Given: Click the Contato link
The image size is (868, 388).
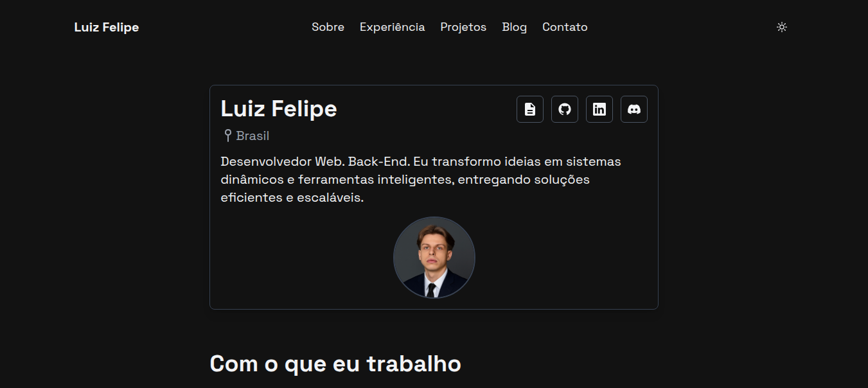Looking at the screenshot, I should coord(565,27).
